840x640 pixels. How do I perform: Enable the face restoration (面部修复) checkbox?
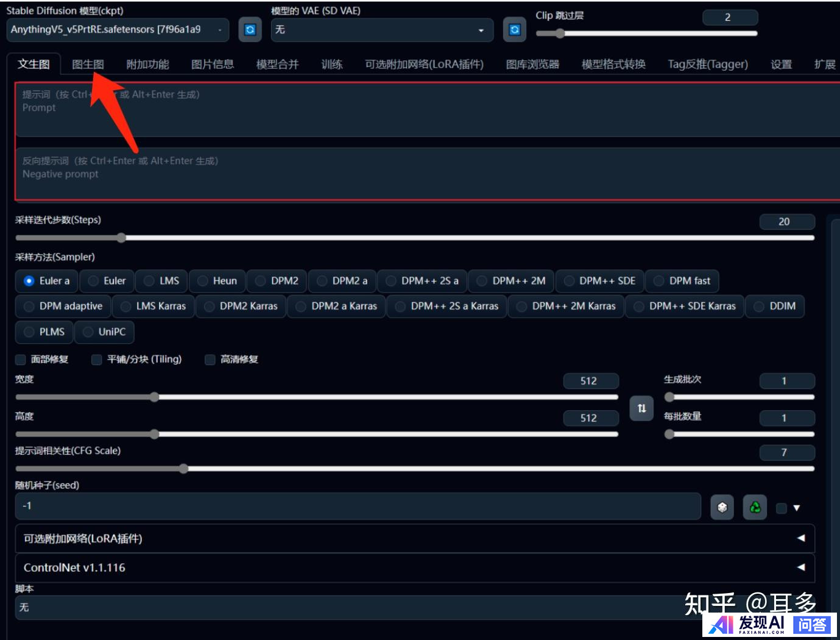(x=21, y=360)
